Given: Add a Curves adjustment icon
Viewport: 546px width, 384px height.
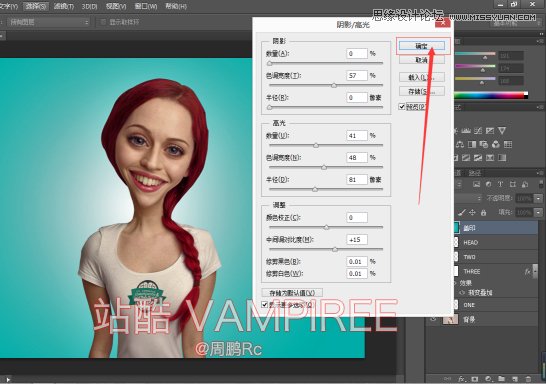Looking at the screenshot, I should (478, 131).
